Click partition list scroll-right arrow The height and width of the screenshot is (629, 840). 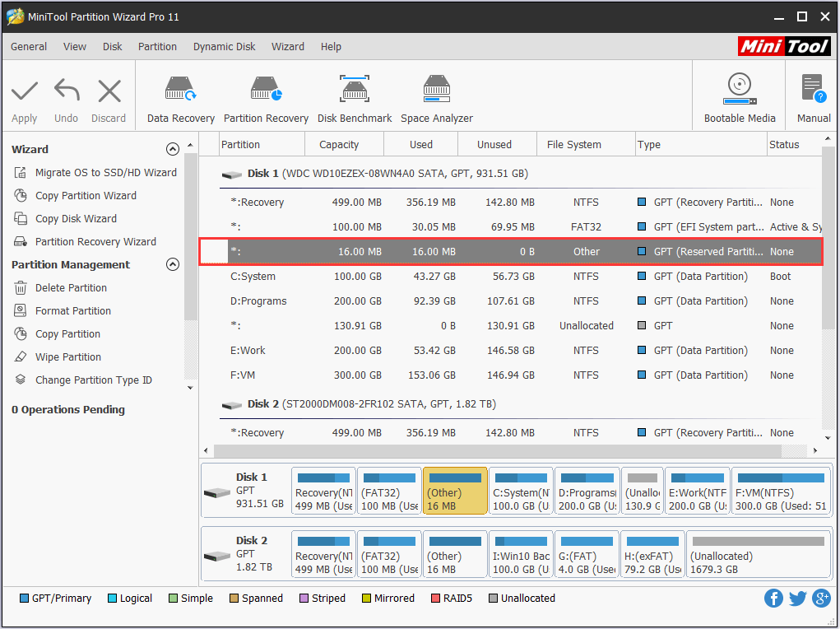(x=814, y=450)
